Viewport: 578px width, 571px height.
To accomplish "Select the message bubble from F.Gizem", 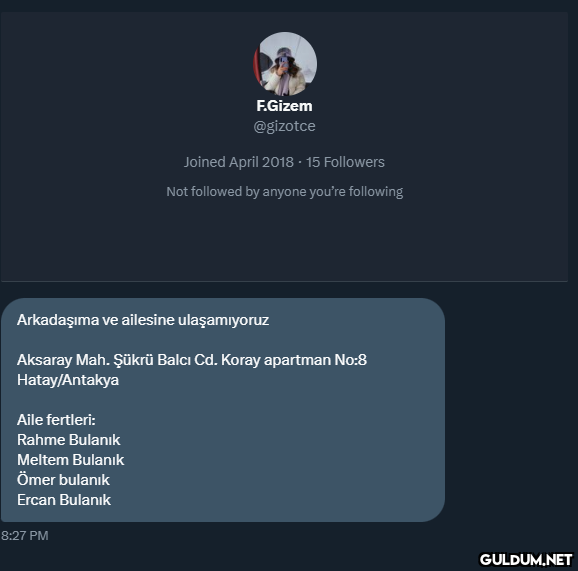I will click(223, 410).
